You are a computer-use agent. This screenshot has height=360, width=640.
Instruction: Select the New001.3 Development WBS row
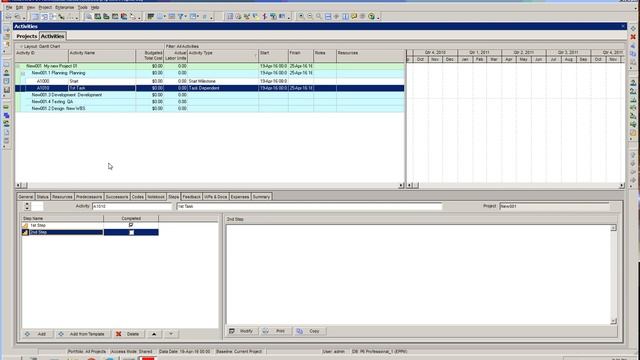click(210, 95)
